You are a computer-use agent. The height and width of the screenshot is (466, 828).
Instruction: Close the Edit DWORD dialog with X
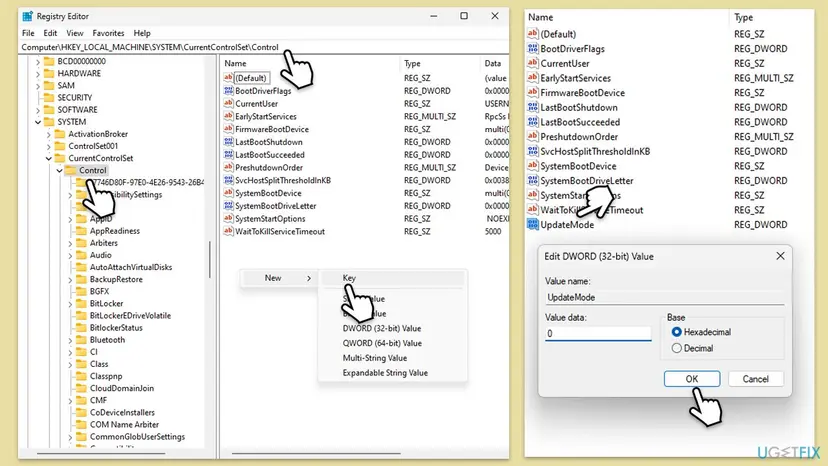click(780, 256)
